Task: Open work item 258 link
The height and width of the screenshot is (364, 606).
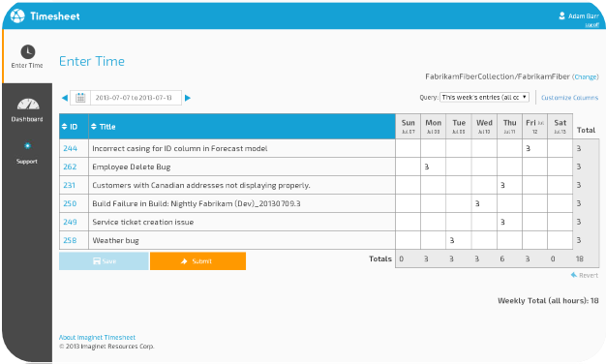Action: coord(70,240)
